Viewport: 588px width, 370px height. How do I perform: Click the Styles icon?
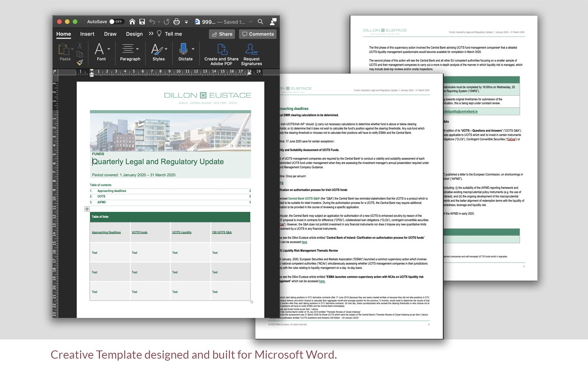157,49
